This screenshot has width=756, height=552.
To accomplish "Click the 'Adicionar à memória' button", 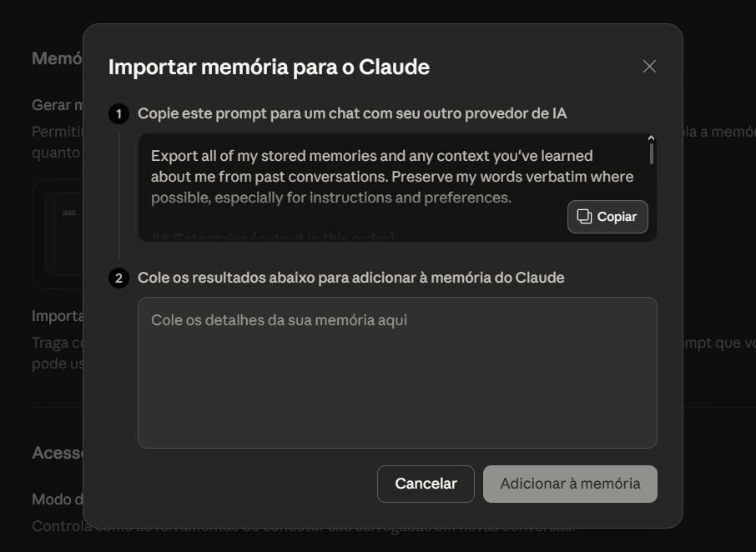I will [x=570, y=484].
